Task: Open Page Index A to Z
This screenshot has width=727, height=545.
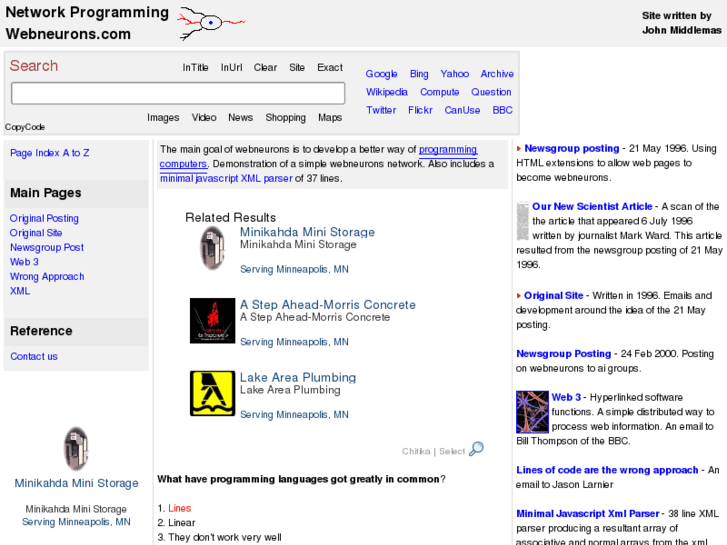Action: click(50, 153)
